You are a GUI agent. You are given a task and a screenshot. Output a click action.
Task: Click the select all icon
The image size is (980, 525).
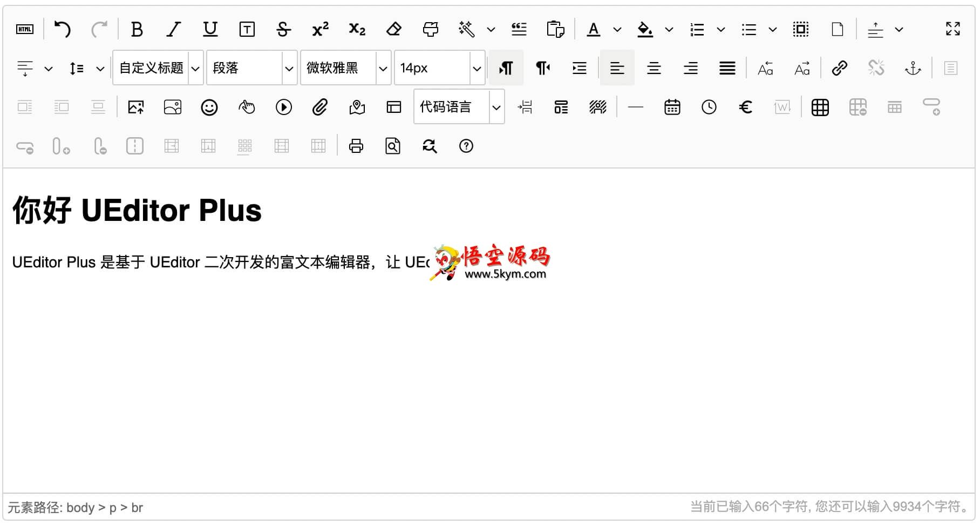pyautogui.click(x=801, y=29)
